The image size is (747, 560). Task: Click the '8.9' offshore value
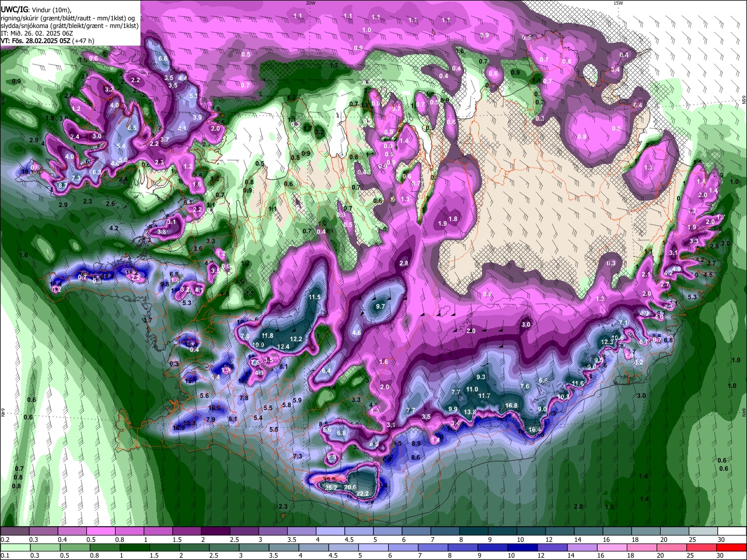click(x=416, y=444)
